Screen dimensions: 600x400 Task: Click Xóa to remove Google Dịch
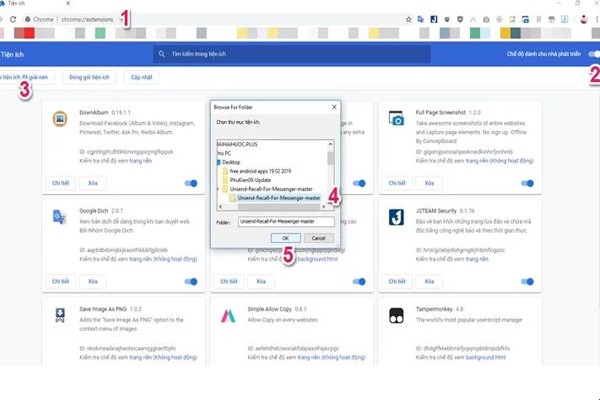pos(93,282)
